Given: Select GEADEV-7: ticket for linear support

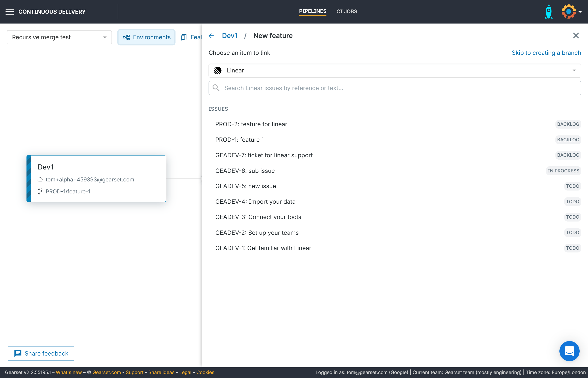Looking at the screenshot, I should pyautogui.click(x=395, y=155).
